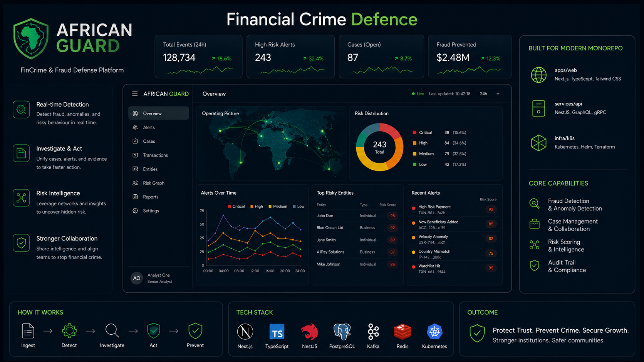This screenshot has height=362, width=644.
Task: Click the Transactions icon in sidebar
Action: pos(135,155)
